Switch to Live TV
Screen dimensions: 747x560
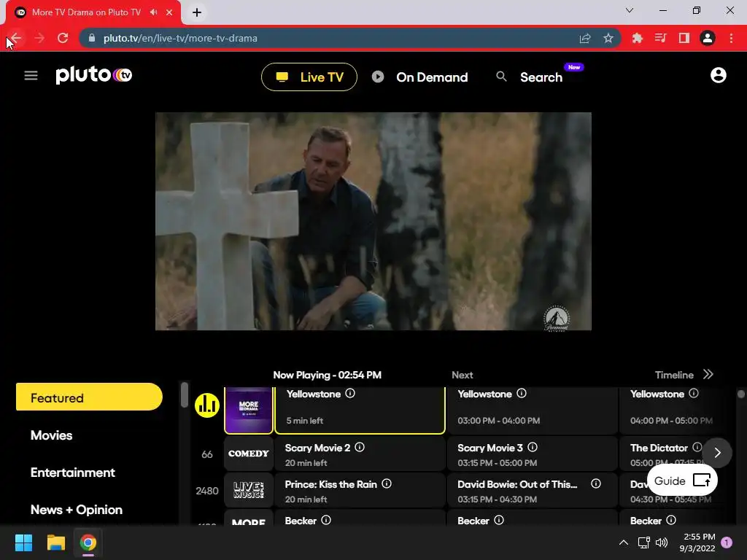pyautogui.click(x=309, y=77)
